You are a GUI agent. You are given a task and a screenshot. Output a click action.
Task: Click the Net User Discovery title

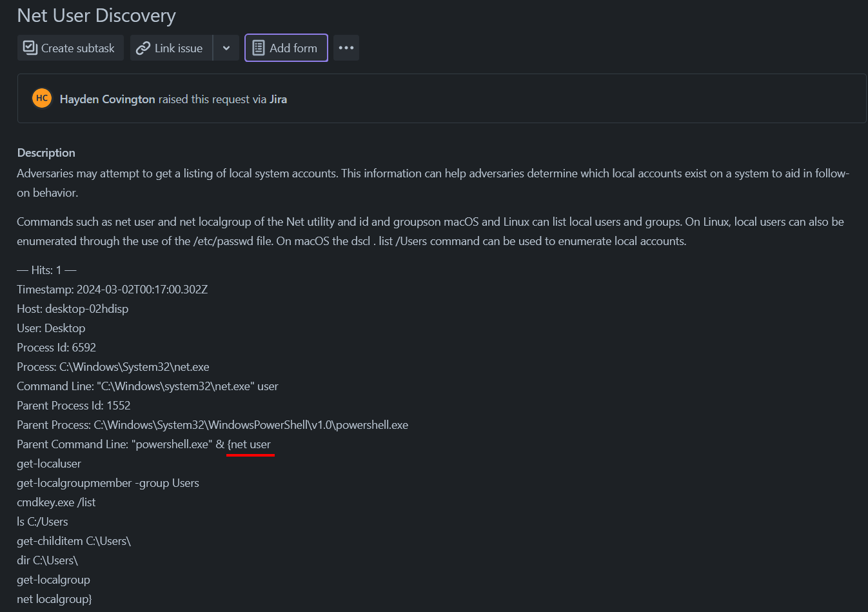pyautogui.click(x=96, y=15)
